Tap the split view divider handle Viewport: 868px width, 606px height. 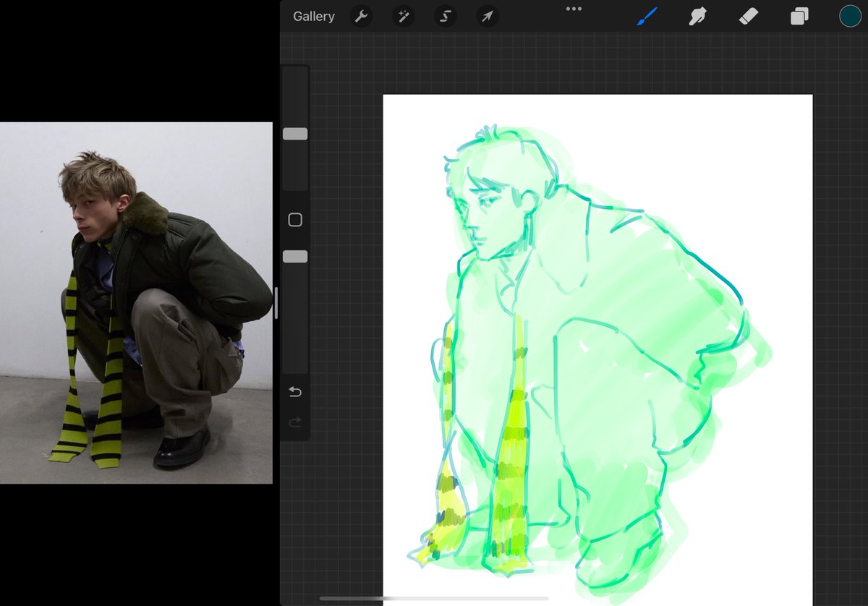[x=276, y=303]
